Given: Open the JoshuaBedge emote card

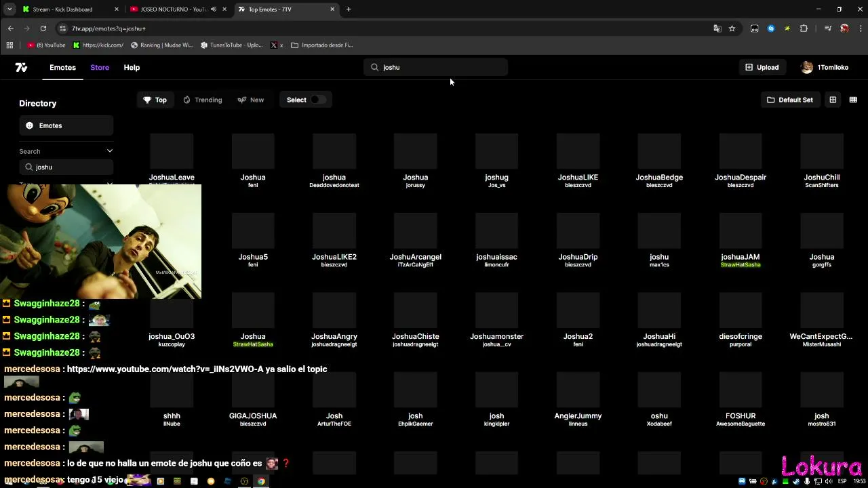Looking at the screenshot, I should (659, 160).
